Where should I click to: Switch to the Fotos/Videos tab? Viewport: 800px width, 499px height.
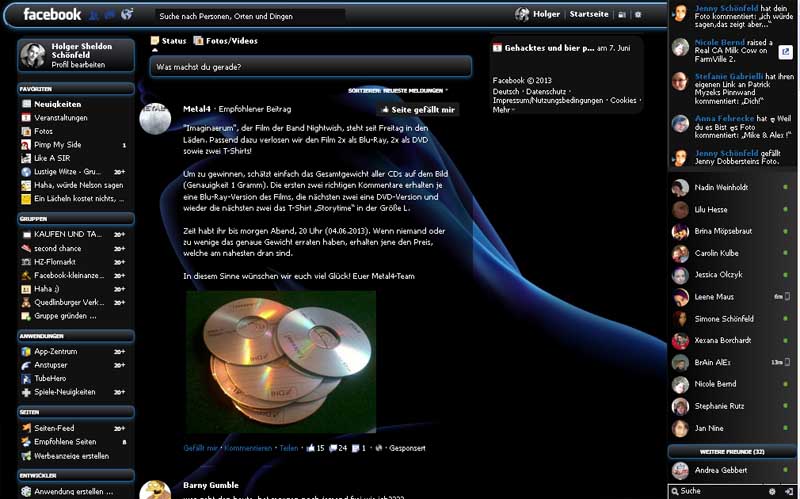click(226, 41)
